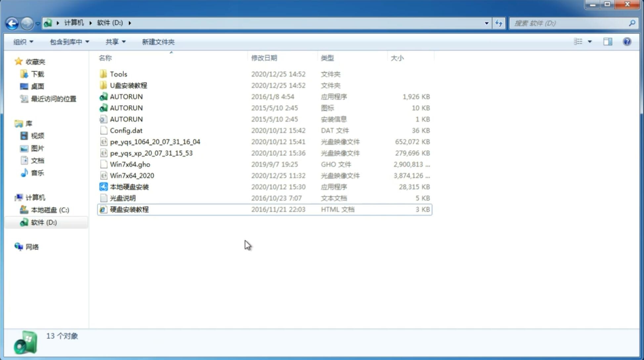The image size is (644, 360).
Task: Select change view layout icon
Action: (581, 41)
